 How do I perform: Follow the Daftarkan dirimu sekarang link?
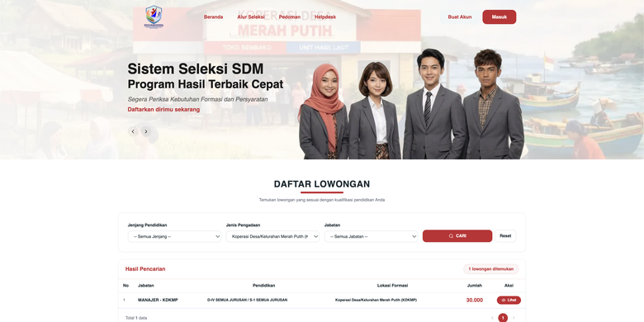(163, 110)
